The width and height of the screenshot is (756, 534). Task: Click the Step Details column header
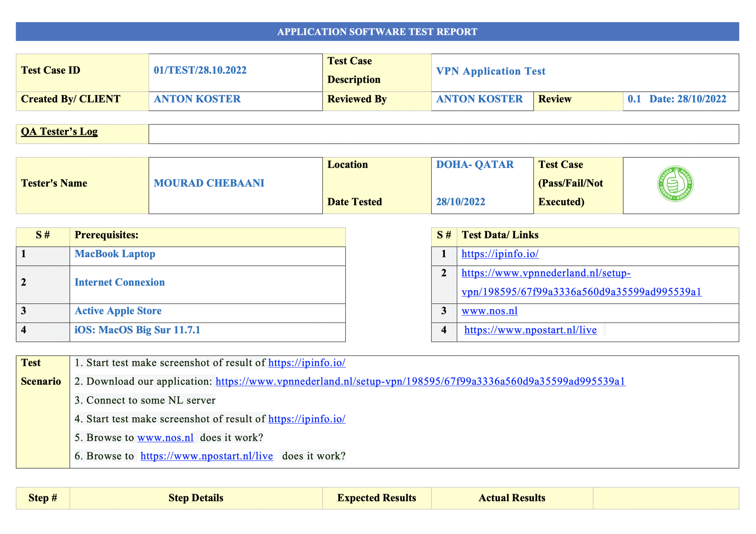click(196, 498)
